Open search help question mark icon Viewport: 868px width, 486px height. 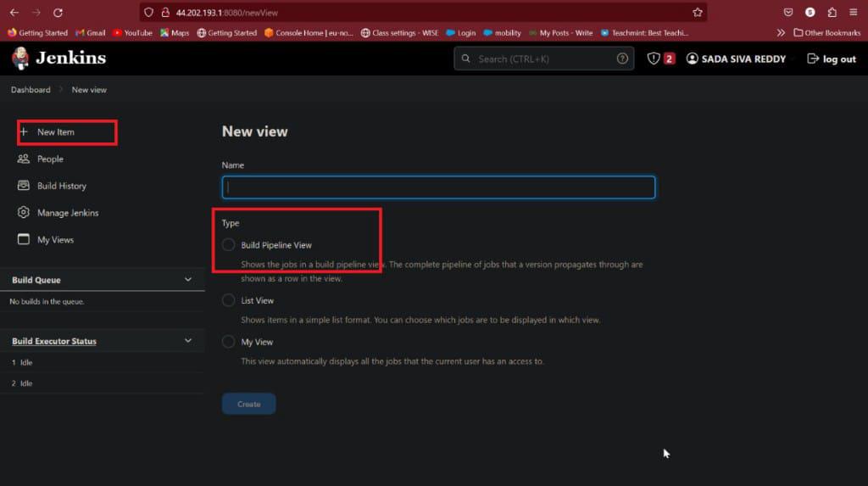tap(622, 59)
